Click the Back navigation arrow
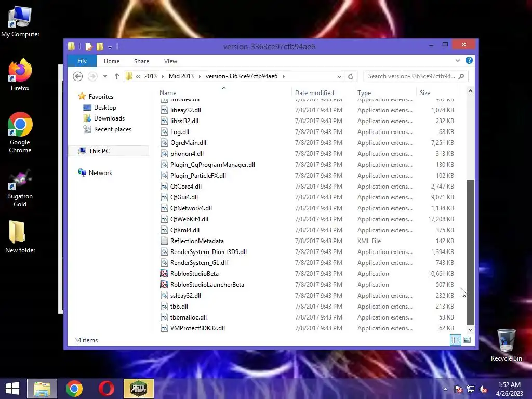The height and width of the screenshot is (399, 532). tap(78, 76)
